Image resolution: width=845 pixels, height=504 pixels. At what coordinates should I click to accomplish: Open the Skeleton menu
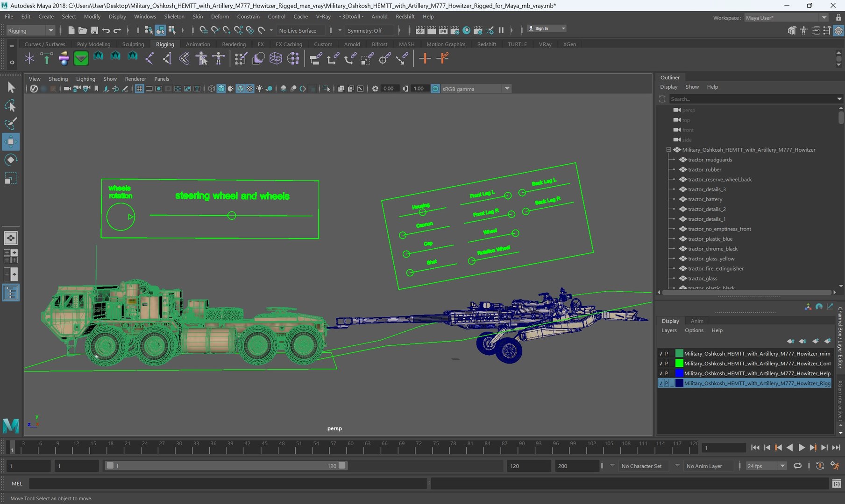[174, 16]
